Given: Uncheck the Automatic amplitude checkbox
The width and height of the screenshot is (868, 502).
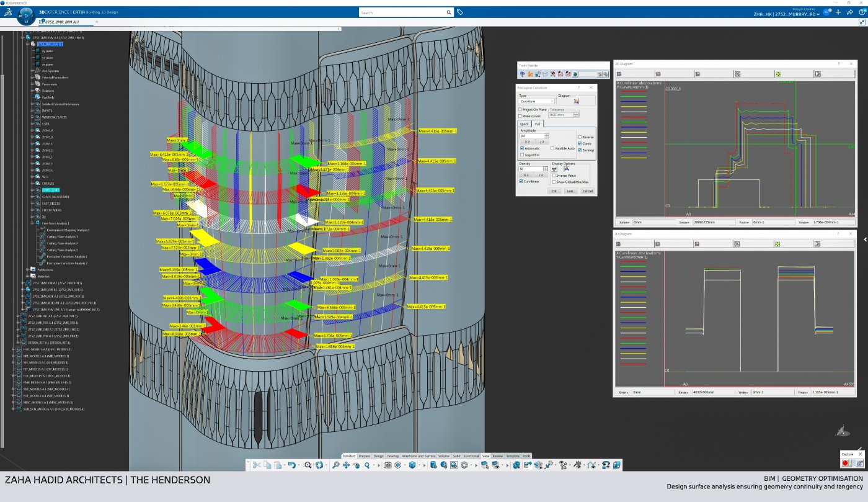Looking at the screenshot, I should click(522, 148).
